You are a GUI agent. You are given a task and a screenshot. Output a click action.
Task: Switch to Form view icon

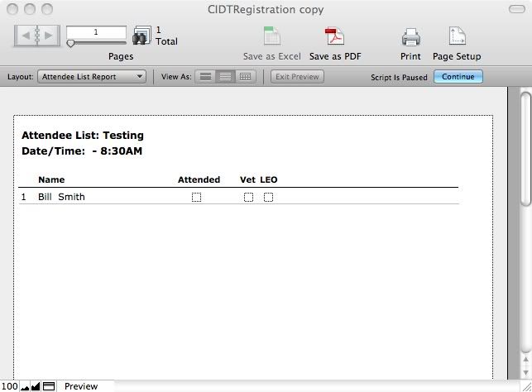(x=205, y=77)
